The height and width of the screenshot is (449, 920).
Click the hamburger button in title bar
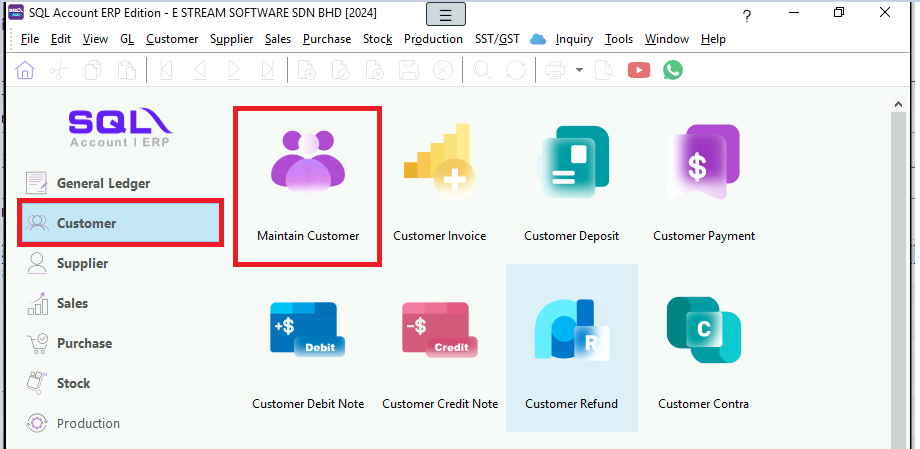pos(445,14)
